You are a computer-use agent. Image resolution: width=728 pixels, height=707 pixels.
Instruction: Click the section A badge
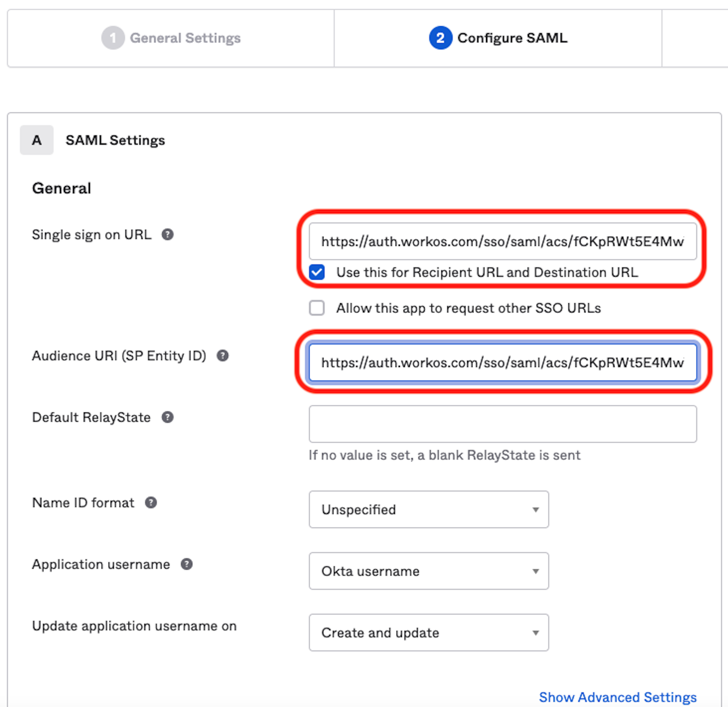click(x=37, y=140)
